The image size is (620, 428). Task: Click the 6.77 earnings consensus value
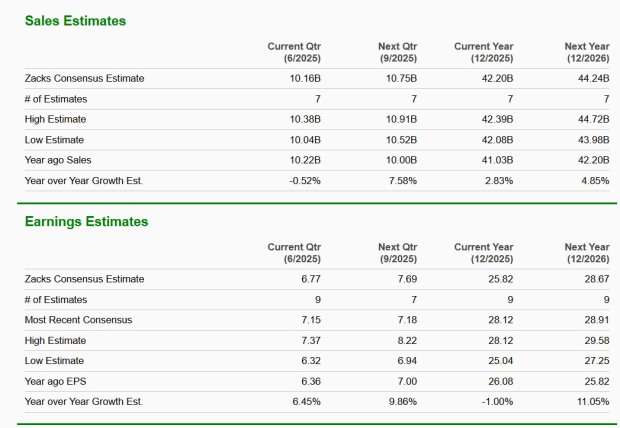coord(310,279)
